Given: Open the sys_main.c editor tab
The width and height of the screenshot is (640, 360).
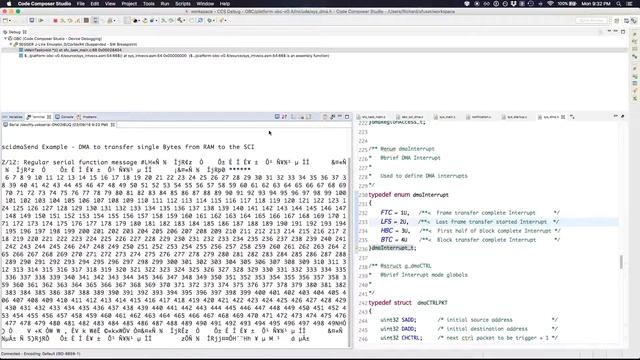Looking at the screenshot, I should tap(444, 117).
